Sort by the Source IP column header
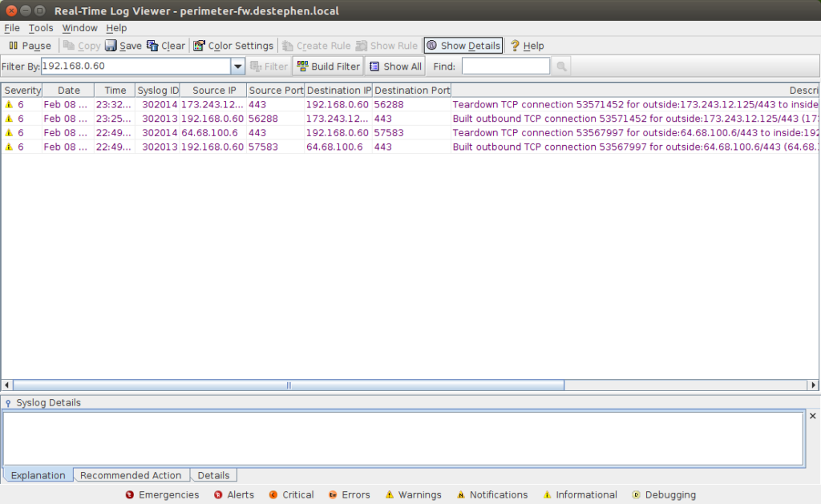Viewport: 821px width, 504px height. point(213,90)
